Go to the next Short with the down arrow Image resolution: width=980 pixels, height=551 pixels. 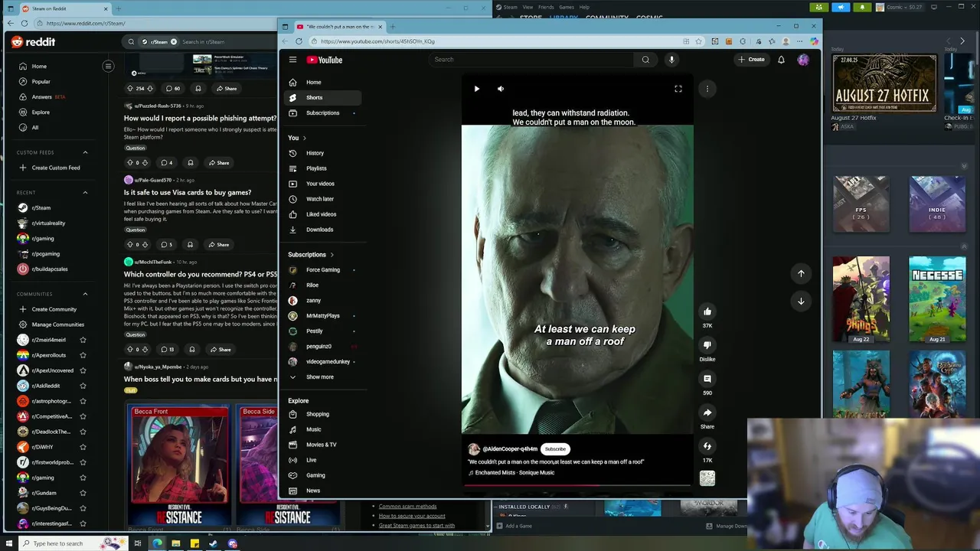(x=801, y=301)
